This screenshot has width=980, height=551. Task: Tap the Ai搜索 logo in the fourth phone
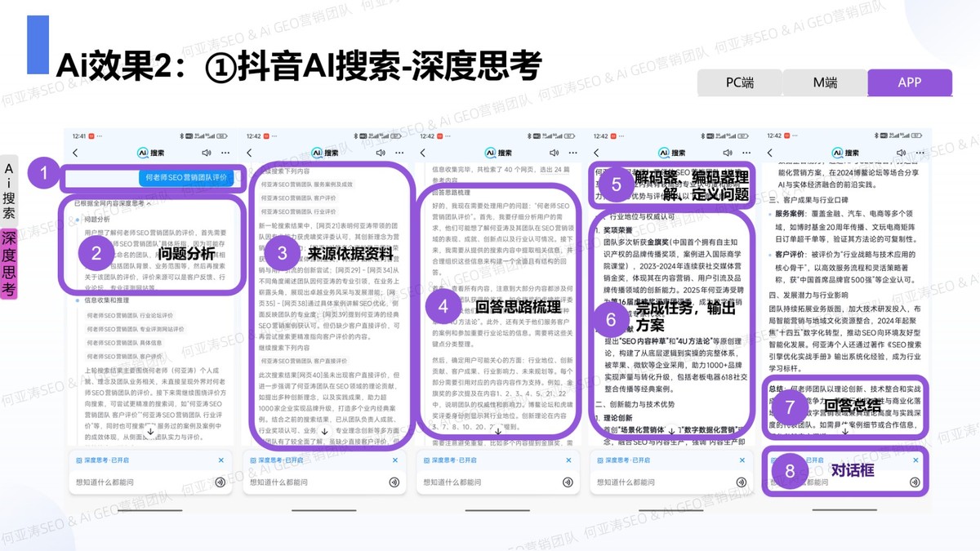[671, 153]
